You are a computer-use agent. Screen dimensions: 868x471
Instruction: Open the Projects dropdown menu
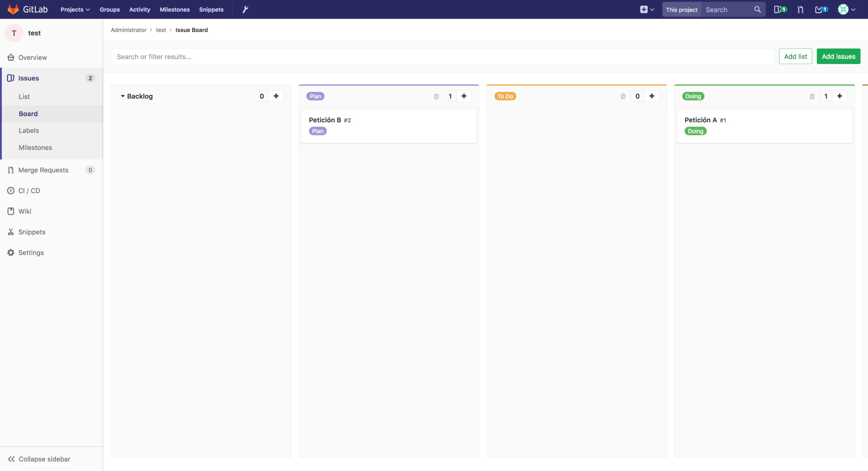75,9
